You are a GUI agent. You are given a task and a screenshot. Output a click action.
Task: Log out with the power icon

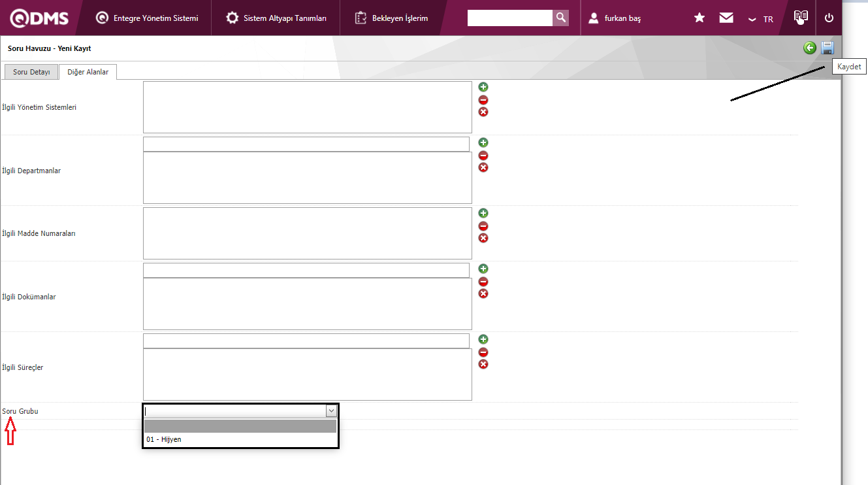click(x=829, y=18)
